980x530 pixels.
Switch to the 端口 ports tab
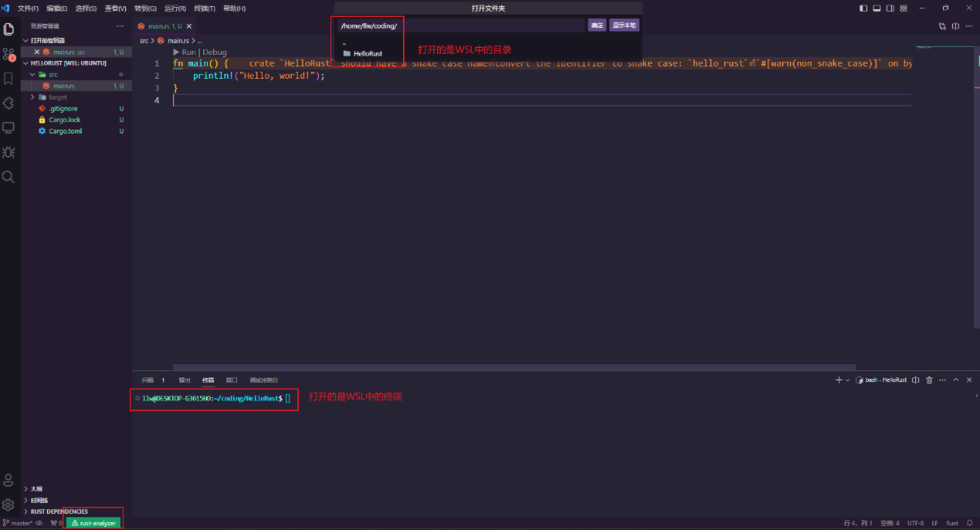232,380
